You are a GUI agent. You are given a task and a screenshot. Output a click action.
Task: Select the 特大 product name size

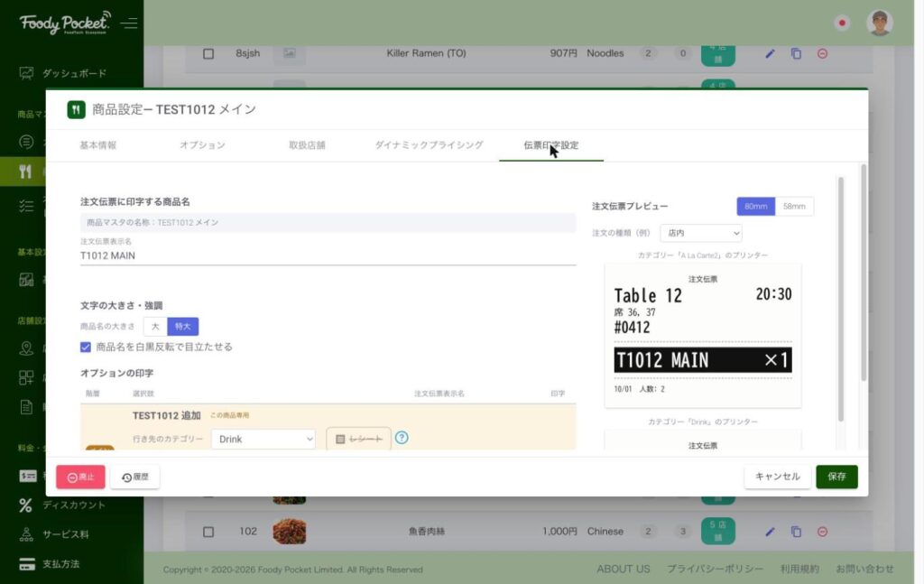click(182, 327)
